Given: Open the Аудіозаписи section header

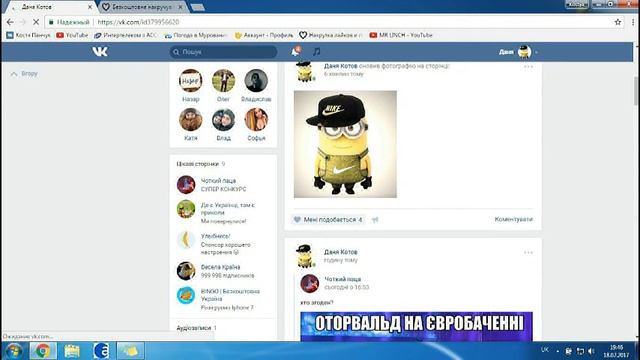Looking at the screenshot, I should 197,328.
